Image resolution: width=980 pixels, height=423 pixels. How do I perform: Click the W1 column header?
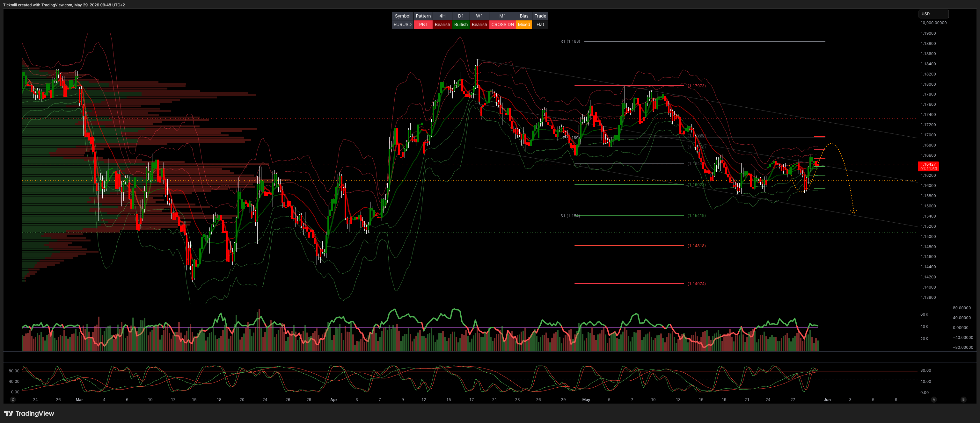pyautogui.click(x=479, y=16)
